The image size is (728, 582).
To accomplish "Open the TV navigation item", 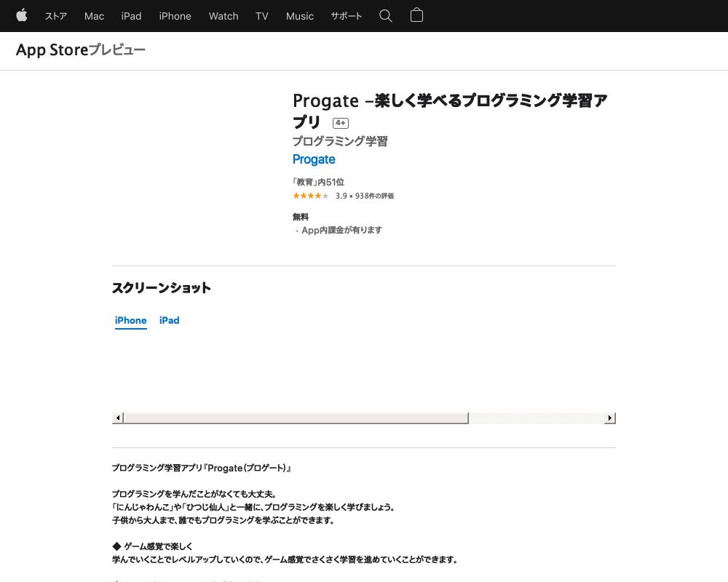I will click(261, 16).
